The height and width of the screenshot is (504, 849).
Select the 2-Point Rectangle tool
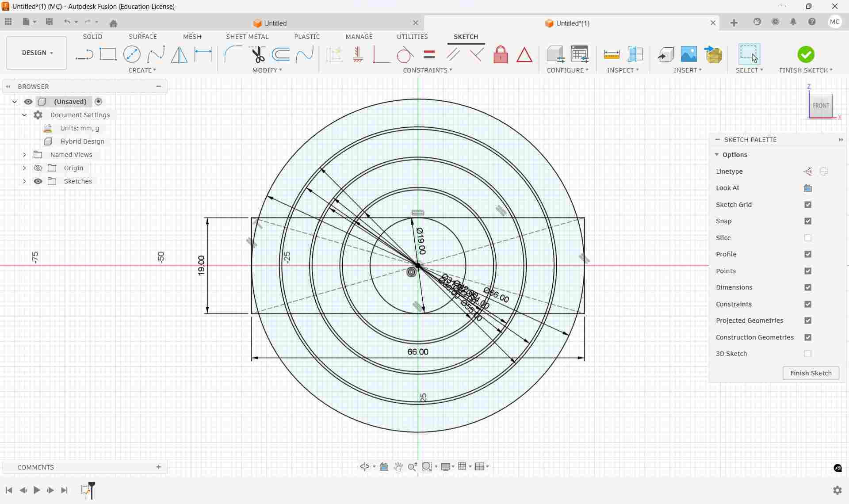pos(108,54)
